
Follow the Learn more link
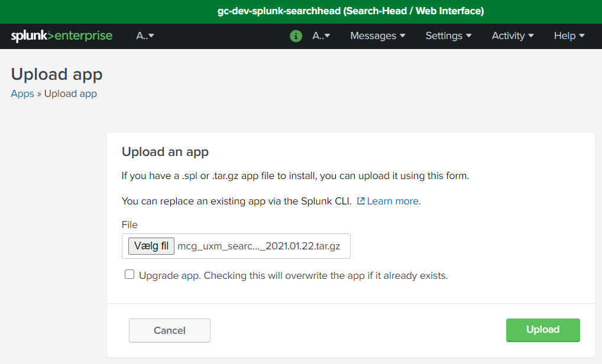(x=394, y=201)
